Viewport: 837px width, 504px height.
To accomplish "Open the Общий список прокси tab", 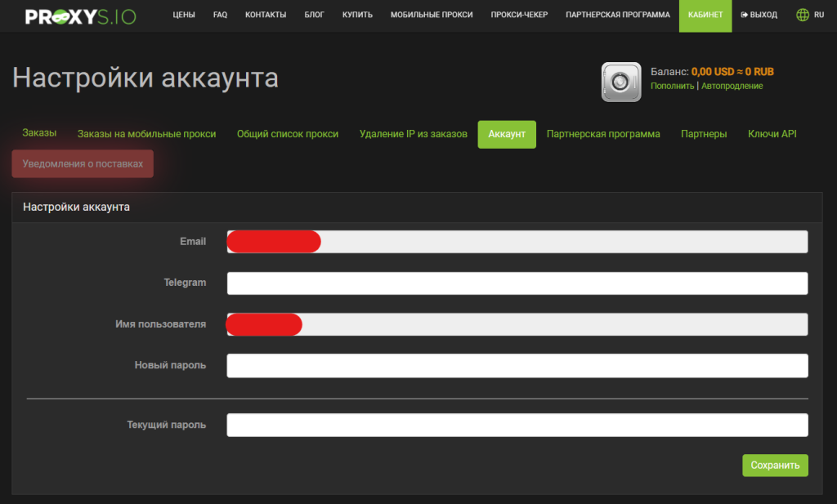I will [287, 134].
